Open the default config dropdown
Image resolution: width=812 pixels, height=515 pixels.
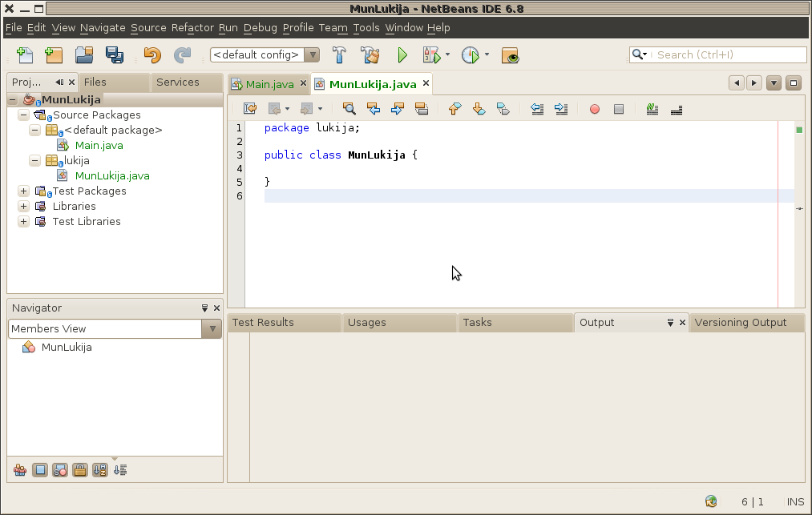pyautogui.click(x=313, y=55)
